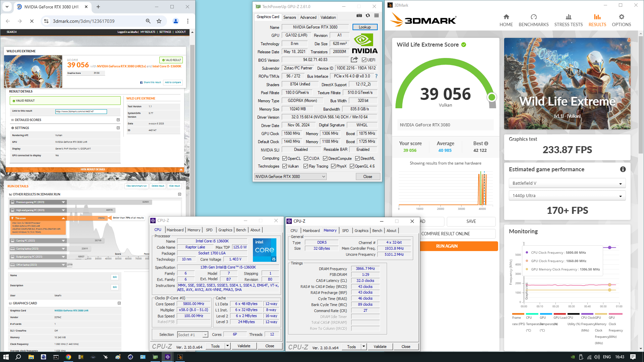The width and height of the screenshot is (644, 362).
Task: Open Tools dropdown arrow in left CPU-Z
Action: click(x=227, y=346)
